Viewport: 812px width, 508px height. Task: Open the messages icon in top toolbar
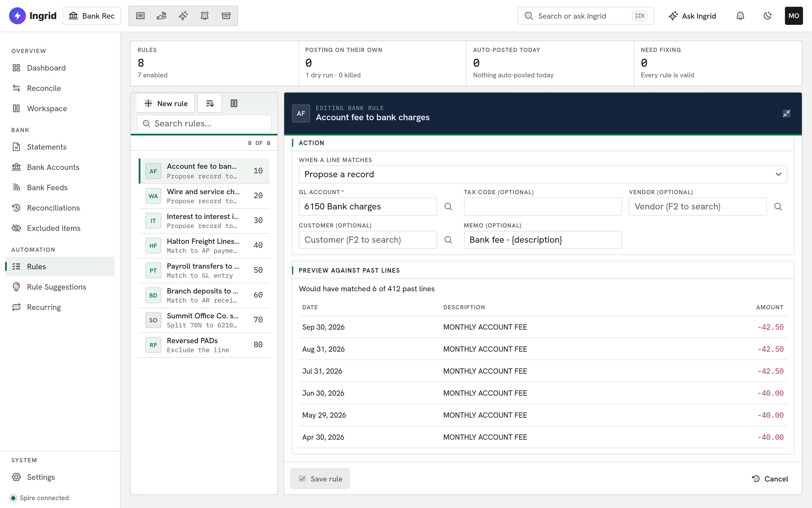140,16
